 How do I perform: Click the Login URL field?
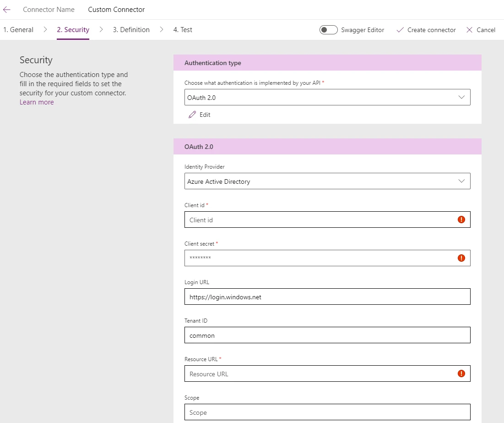coord(320,297)
